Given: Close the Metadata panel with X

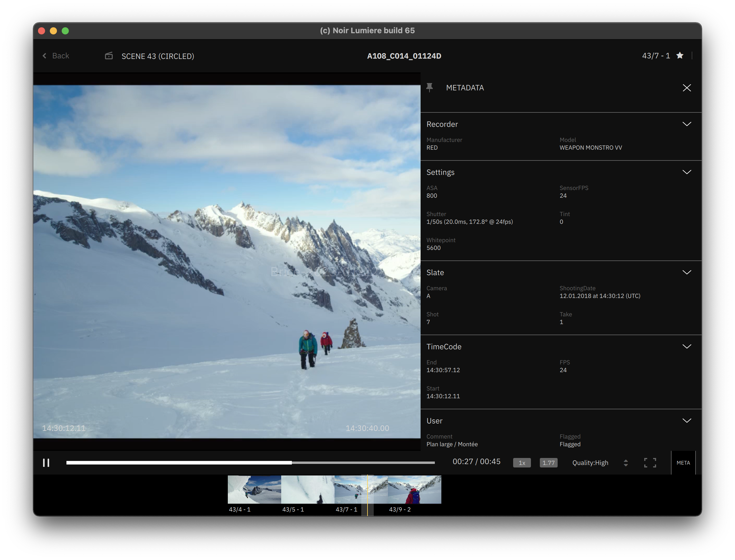Looking at the screenshot, I should tap(687, 88).
